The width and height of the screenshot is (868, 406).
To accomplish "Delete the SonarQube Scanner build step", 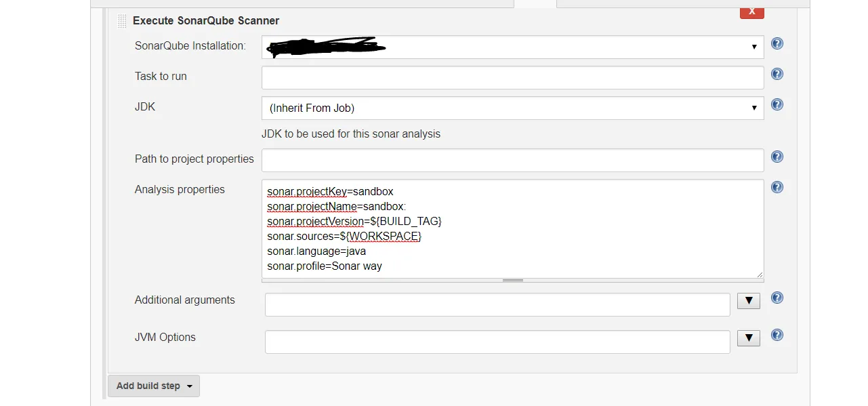I will pyautogui.click(x=752, y=12).
